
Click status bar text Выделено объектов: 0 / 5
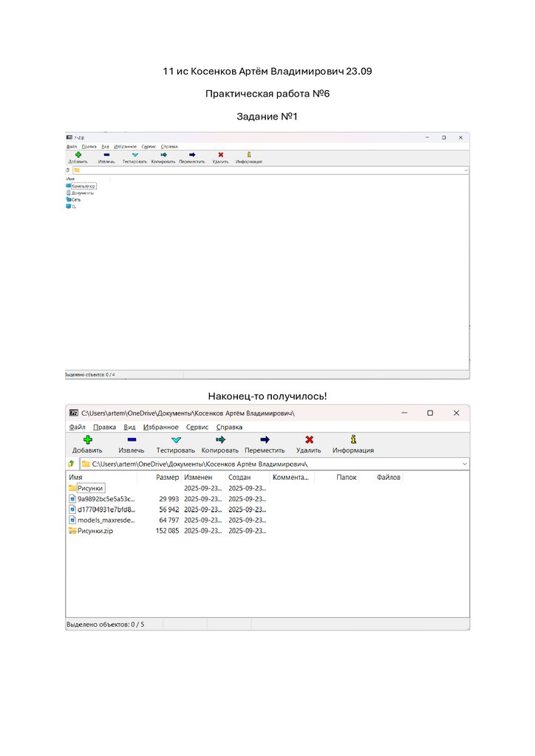105,625
